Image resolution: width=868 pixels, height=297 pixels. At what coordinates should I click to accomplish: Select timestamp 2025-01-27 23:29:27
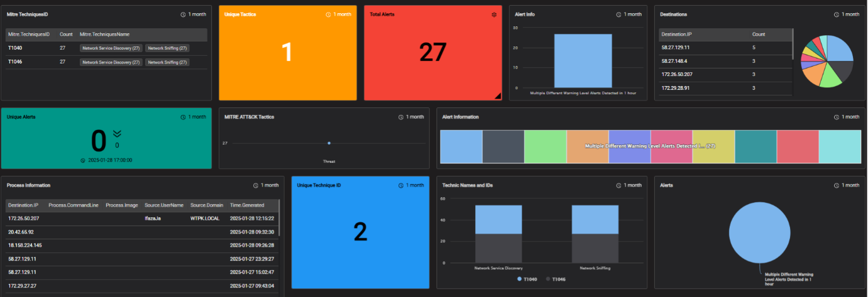[252, 258]
